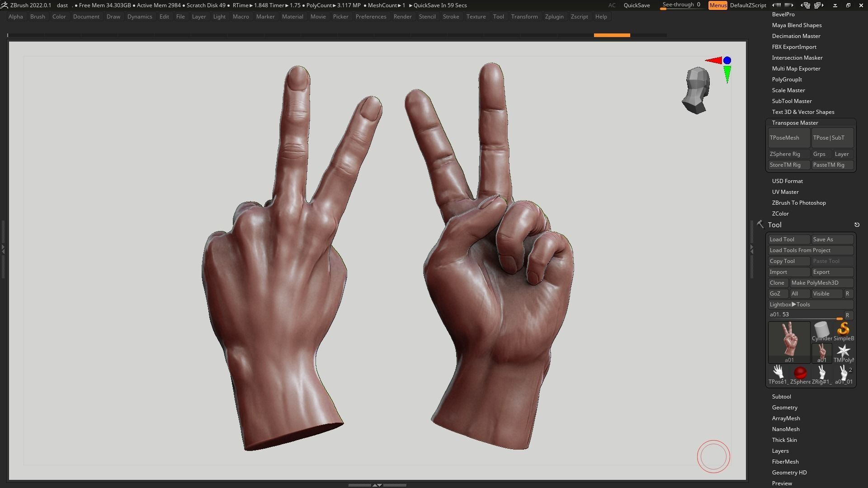Open the Material menu
Screen dimensions: 868x488
click(x=292, y=17)
